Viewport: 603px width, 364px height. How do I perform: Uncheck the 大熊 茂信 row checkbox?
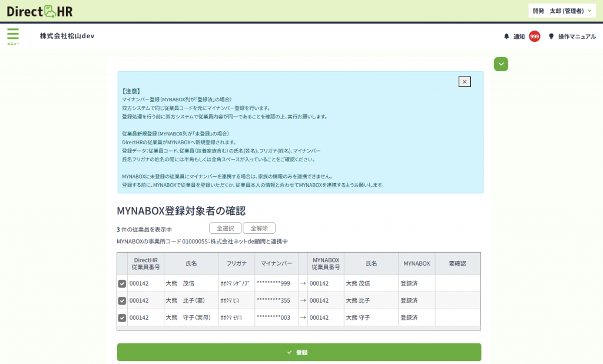click(x=122, y=283)
